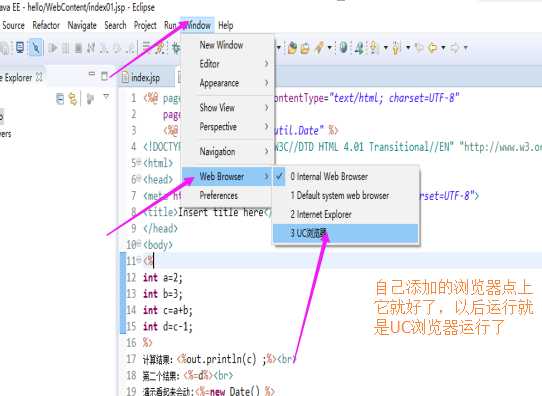The height and width of the screenshot is (396, 542).
Task: Click the Last Edit Location icon
Action: point(419,48)
